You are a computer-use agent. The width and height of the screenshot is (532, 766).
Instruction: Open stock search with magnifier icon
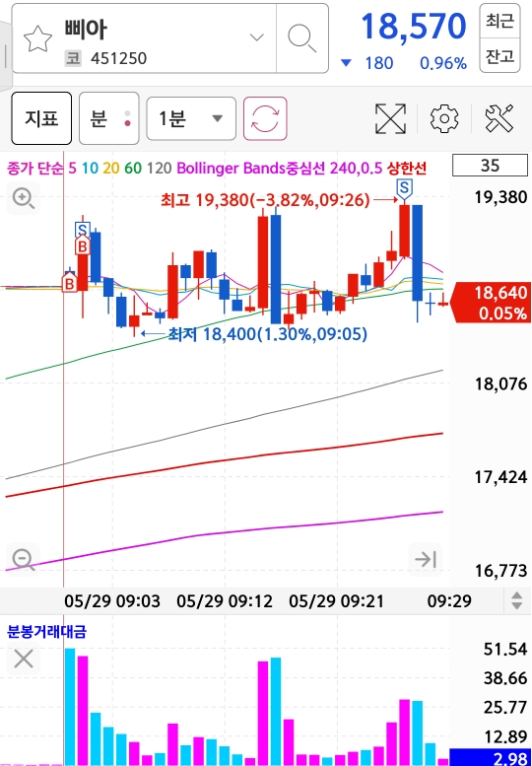[302, 38]
